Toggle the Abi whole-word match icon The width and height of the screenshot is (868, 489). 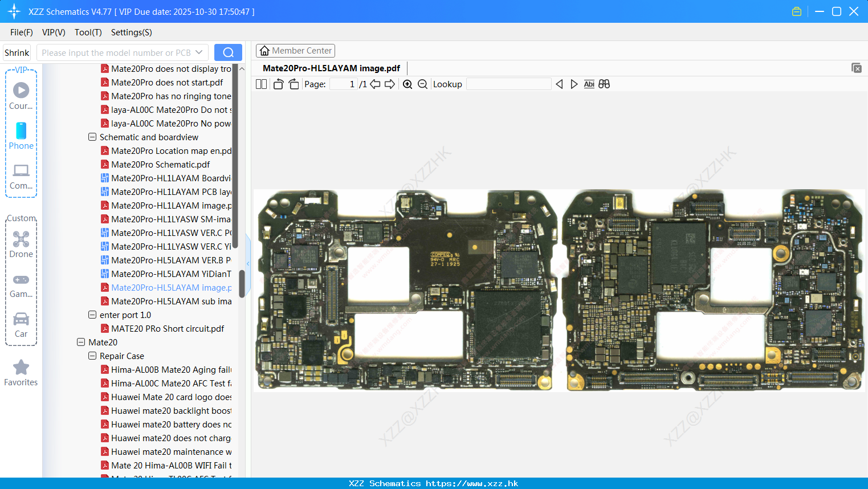click(589, 84)
